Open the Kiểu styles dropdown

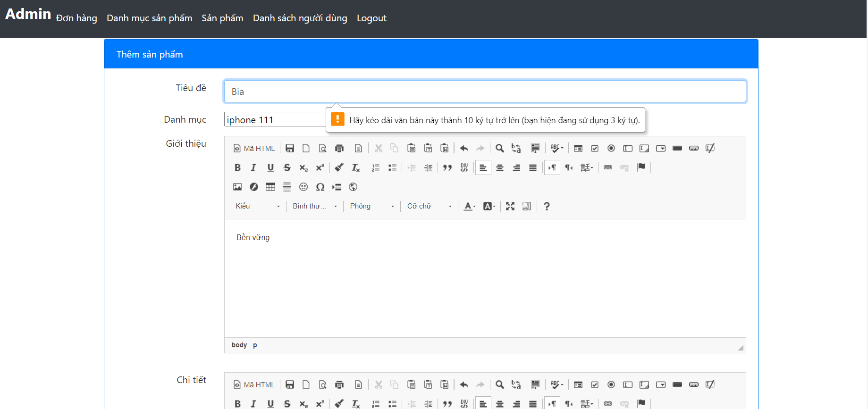[x=258, y=206]
